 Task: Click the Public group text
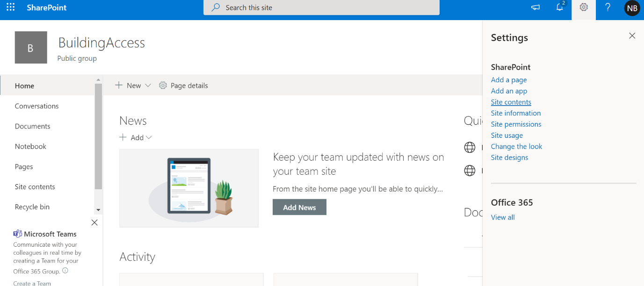coord(77,58)
